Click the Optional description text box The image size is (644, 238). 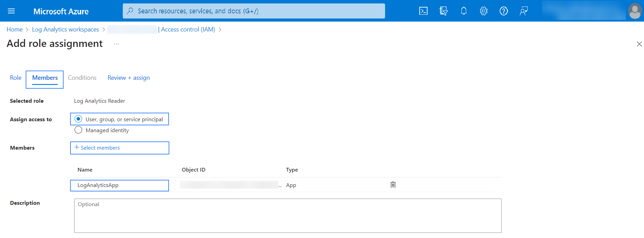tap(288, 215)
